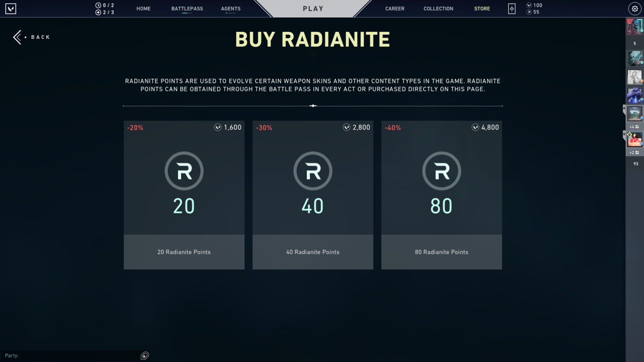Click the large number 80
The width and height of the screenshot is (644, 362).
[441, 206]
